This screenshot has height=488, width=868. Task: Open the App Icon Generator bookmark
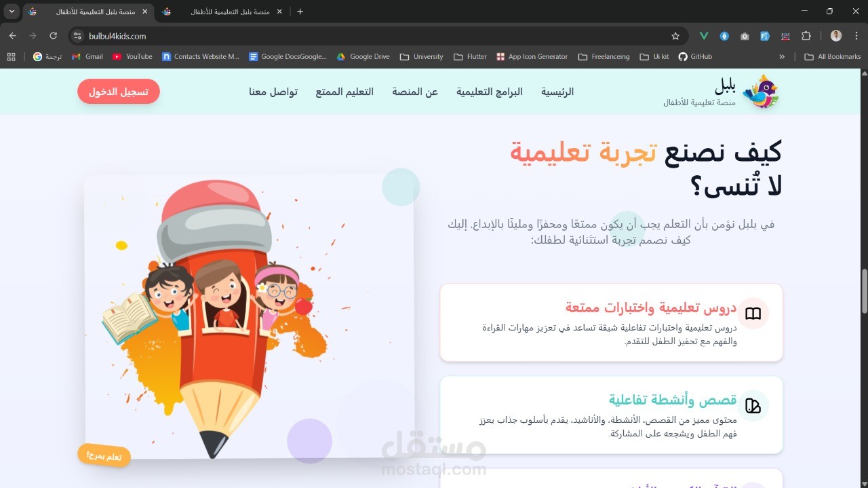click(x=532, y=57)
